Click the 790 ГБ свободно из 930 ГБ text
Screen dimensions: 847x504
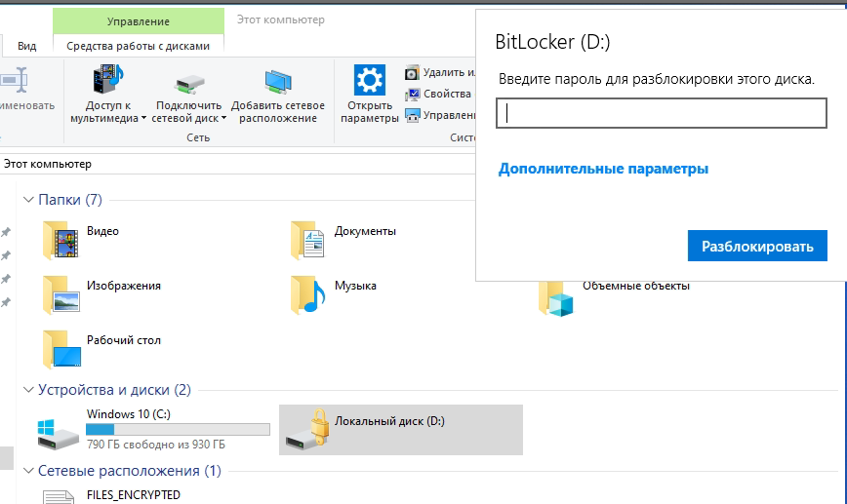(x=156, y=445)
